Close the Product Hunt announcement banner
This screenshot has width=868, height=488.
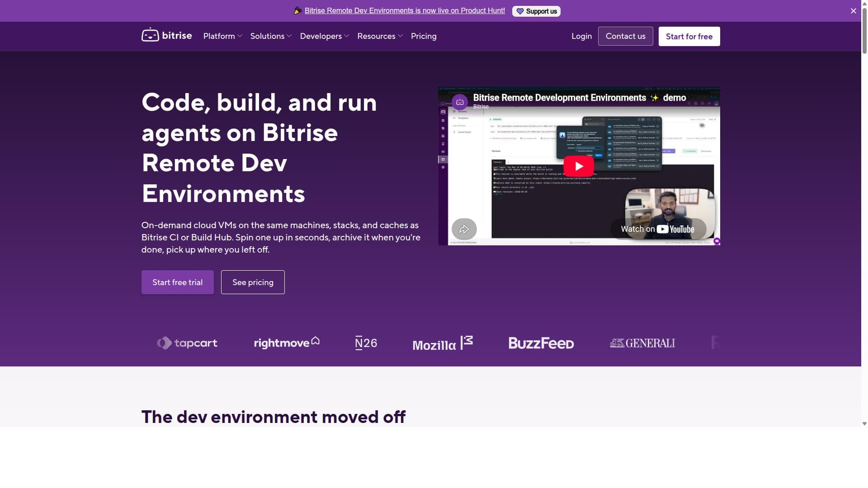[x=853, y=11]
